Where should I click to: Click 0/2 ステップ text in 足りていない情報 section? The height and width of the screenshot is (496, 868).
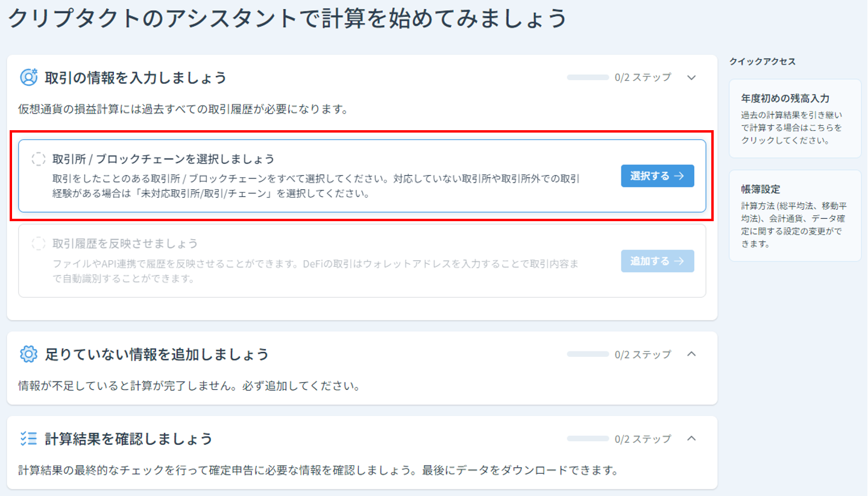643,354
